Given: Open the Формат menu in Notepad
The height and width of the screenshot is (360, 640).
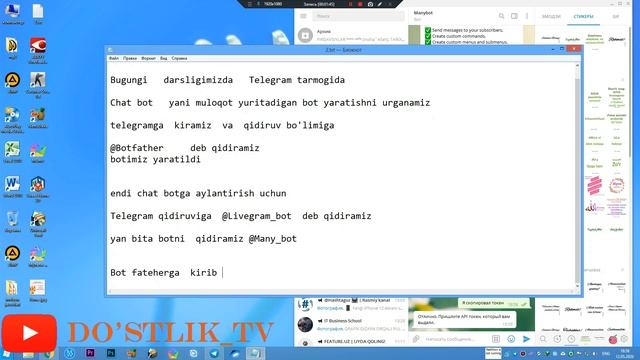Looking at the screenshot, I should pos(149,58).
